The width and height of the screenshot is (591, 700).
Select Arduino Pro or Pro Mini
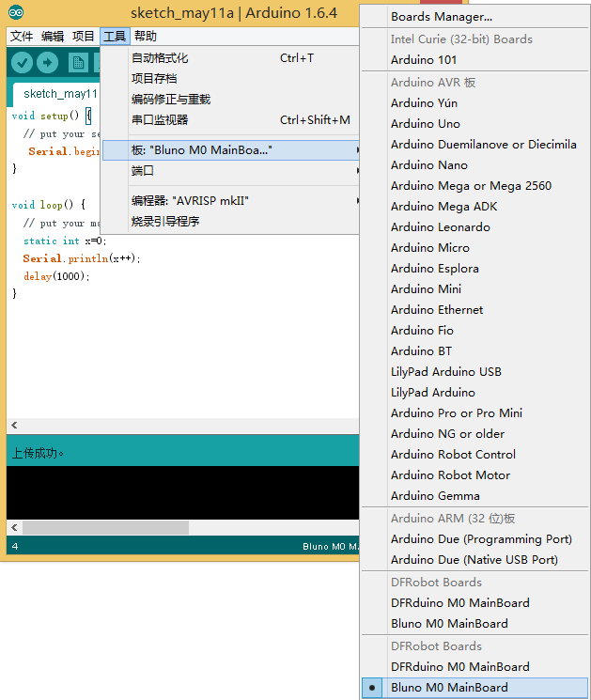point(474,413)
